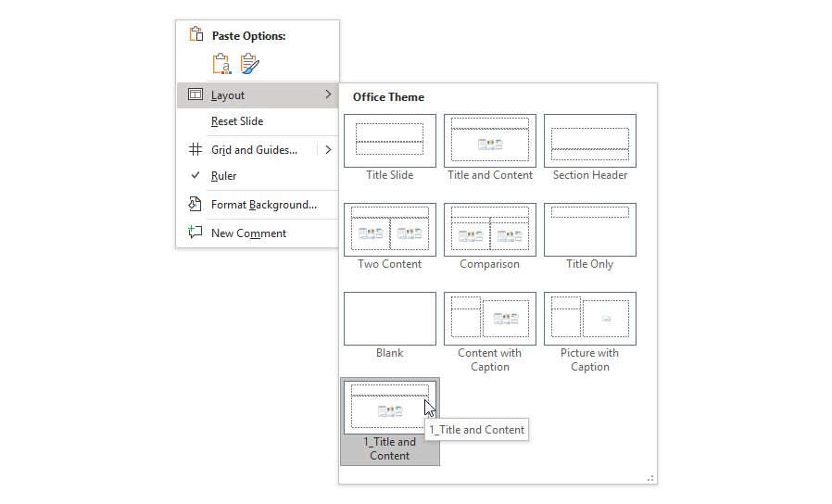Click Use Destination Theme paste icon
This screenshot has height=504, width=832.
221,64
